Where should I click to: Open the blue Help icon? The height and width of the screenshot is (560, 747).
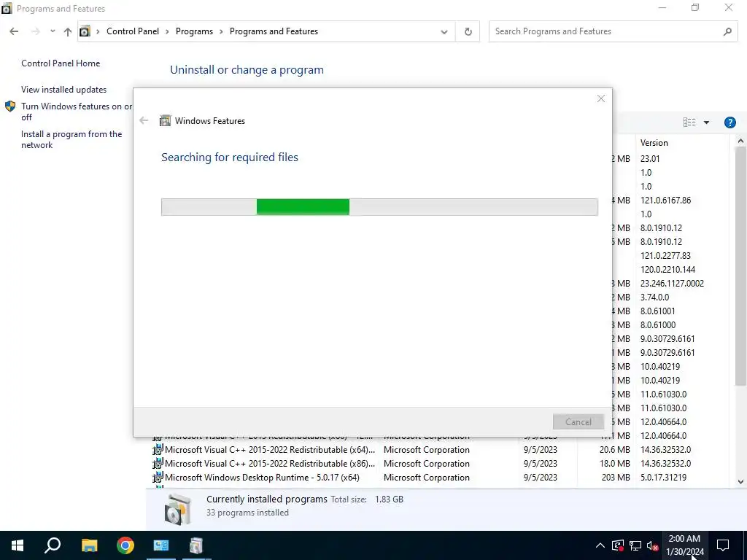729,122
